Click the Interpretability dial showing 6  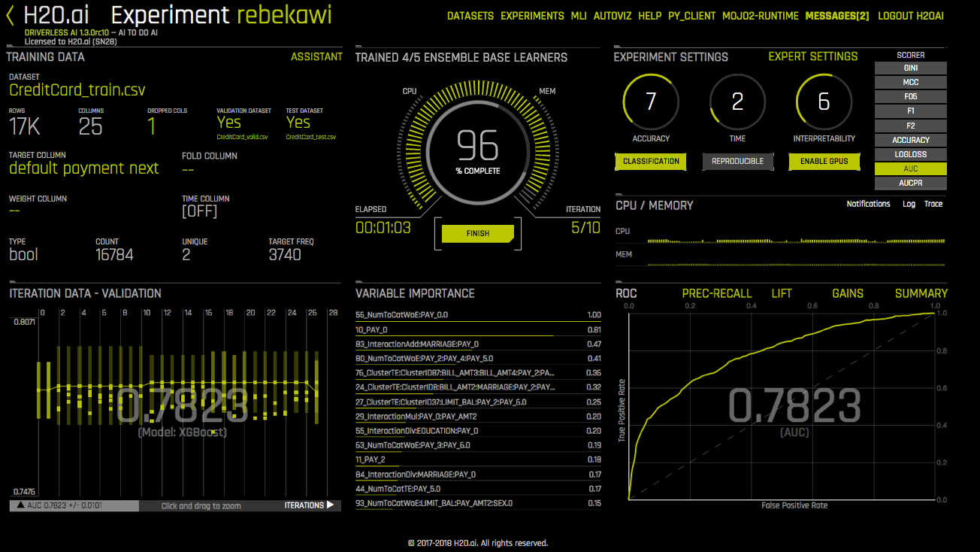coord(824,102)
